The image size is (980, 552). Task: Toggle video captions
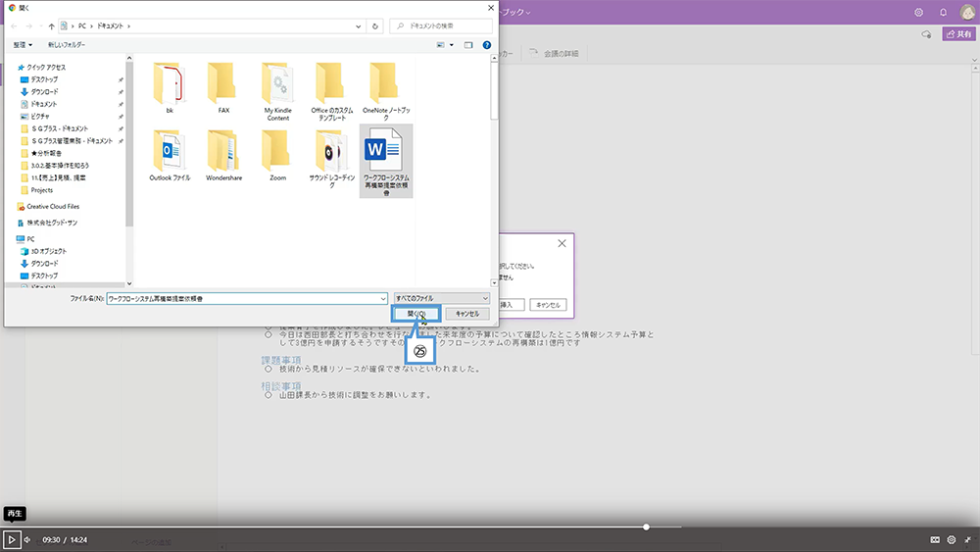click(x=935, y=539)
